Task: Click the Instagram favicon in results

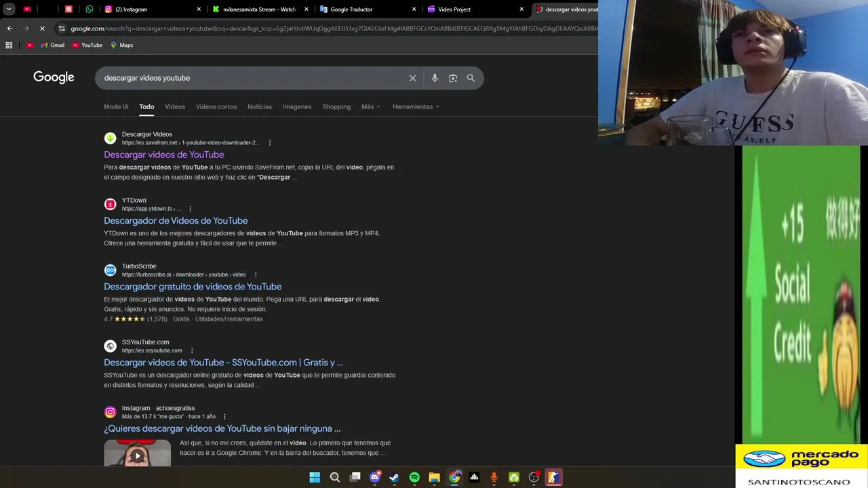Action: click(x=110, y=411)
